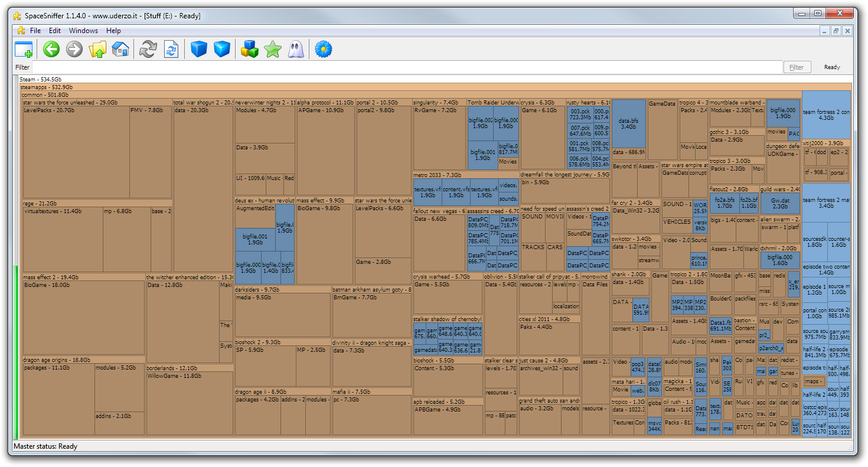Open the Windows menu
868x467 pixels.
(83, 31)
